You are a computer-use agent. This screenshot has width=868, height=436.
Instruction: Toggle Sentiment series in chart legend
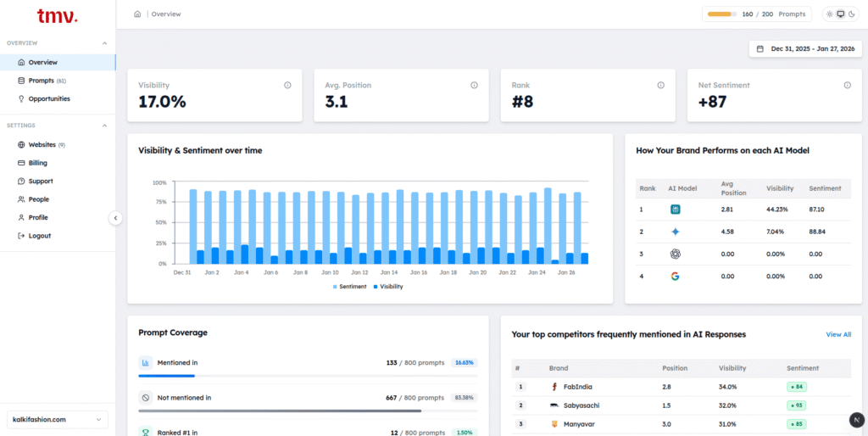pos(349,287)
